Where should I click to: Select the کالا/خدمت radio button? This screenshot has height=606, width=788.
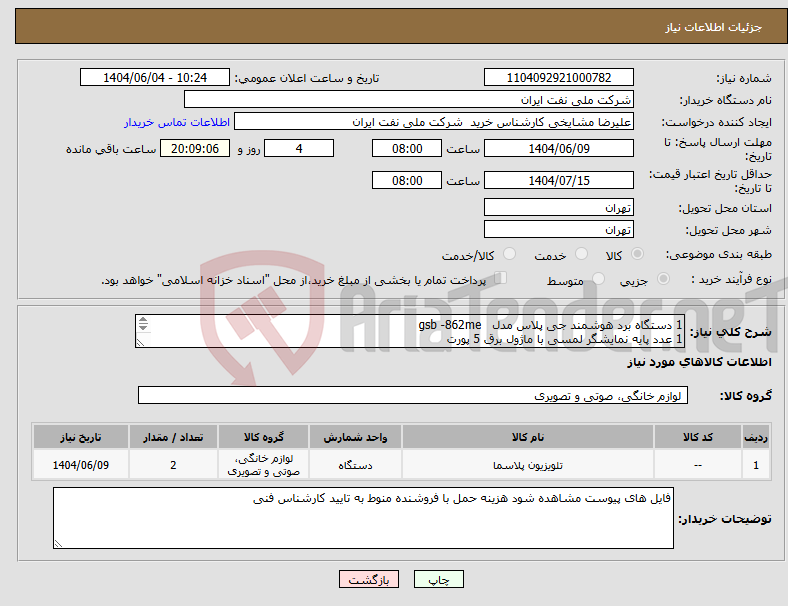510,254
